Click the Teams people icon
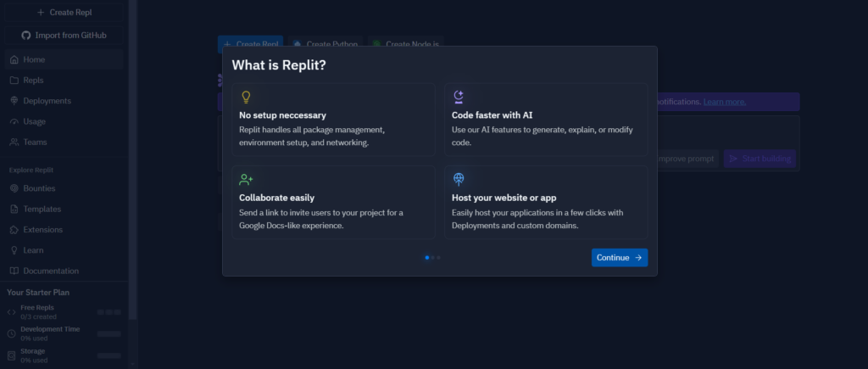Screen dimensions: 868x369 14,143
